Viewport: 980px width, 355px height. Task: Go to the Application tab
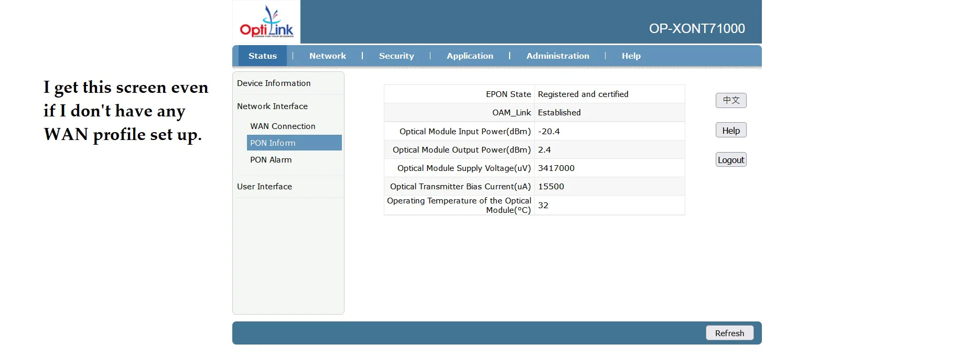469,56
